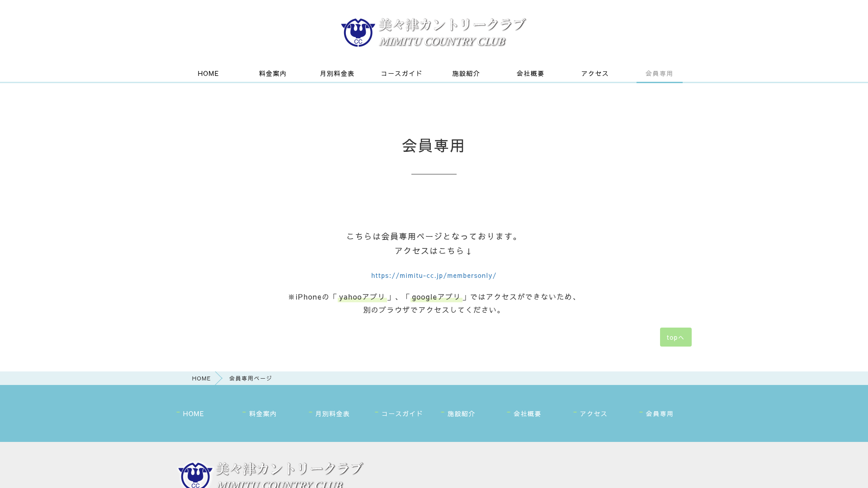Select 月別料金表 in the footer menu
This screenshot has height=488, width=868.
pyautogui.click(x=332, y=414)
